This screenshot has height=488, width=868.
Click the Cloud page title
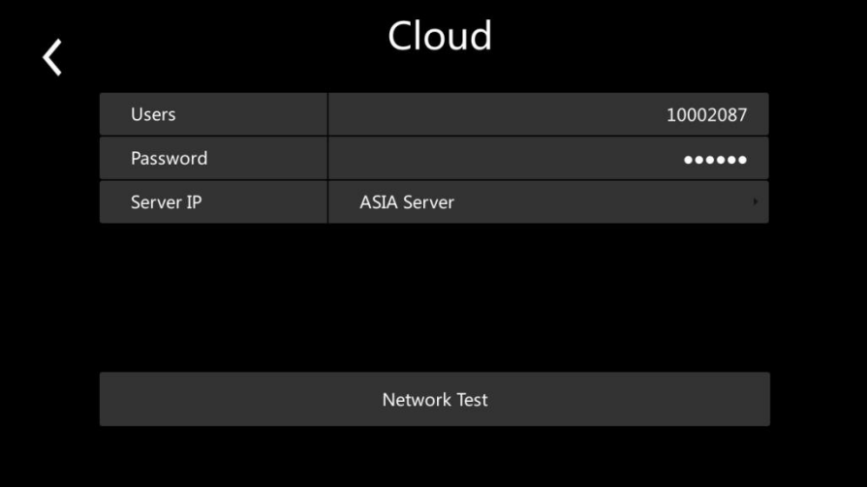tap(440, 37)
